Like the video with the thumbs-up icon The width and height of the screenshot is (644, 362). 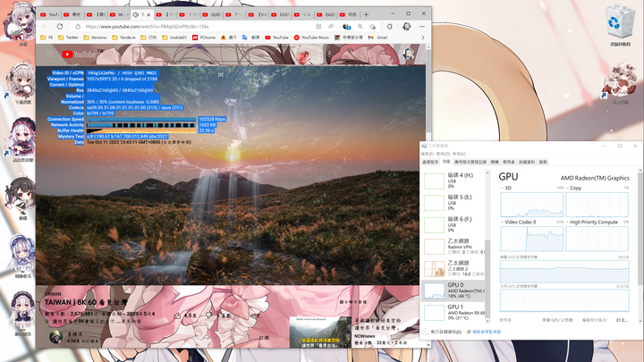coord(177,316)
